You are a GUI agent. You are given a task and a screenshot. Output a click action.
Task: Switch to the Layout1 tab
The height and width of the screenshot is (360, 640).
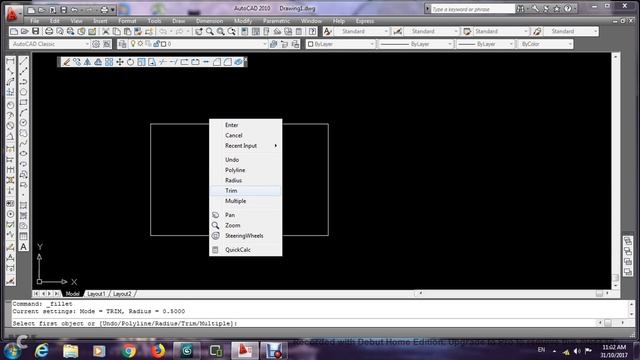click(96, 294)
